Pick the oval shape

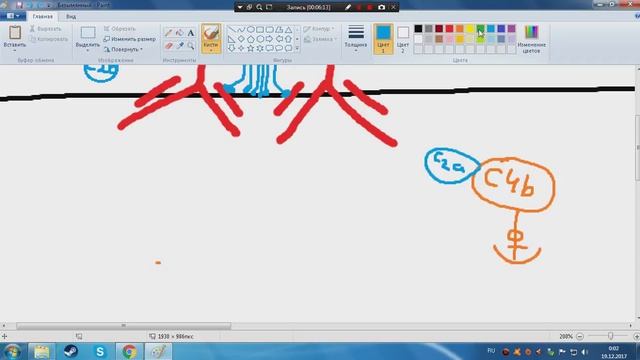(251, 30)
